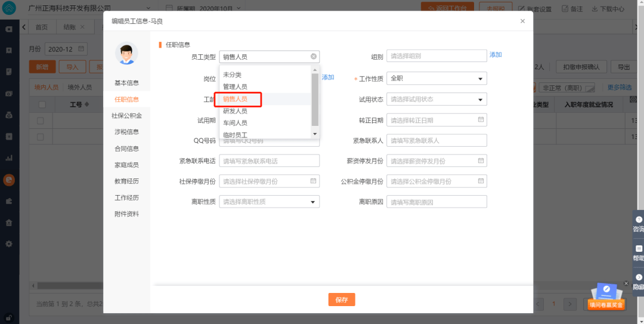Switch to the 教育经历 section
This screenshot has height=324, width=644.
(x=126, y=181)
